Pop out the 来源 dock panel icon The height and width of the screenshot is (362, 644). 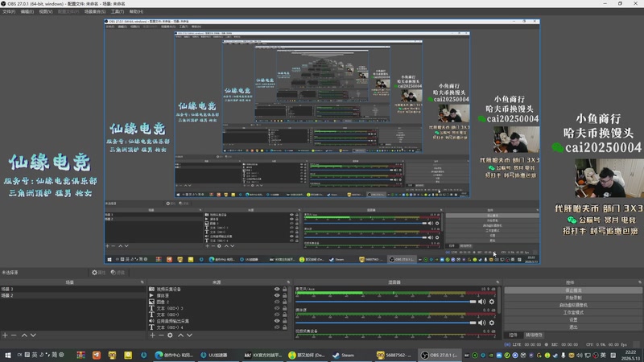[289, 282]
